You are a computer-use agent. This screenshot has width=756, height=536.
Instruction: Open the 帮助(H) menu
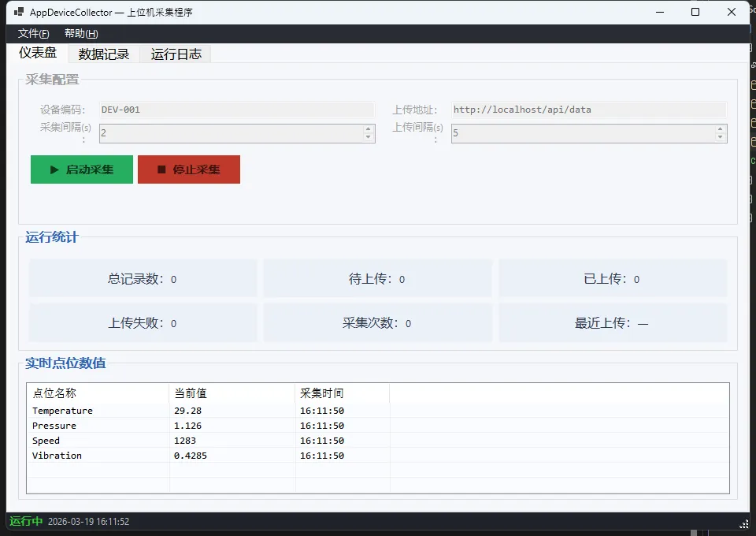click(81, 34)
